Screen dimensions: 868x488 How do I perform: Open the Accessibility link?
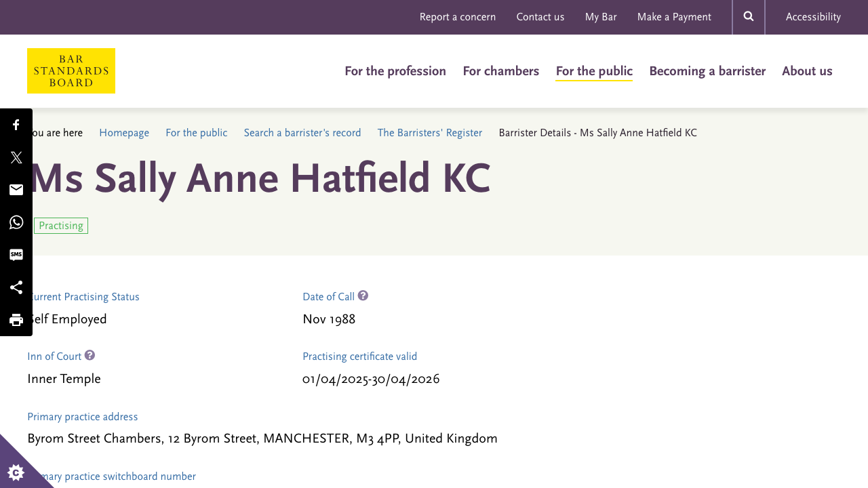813,17
